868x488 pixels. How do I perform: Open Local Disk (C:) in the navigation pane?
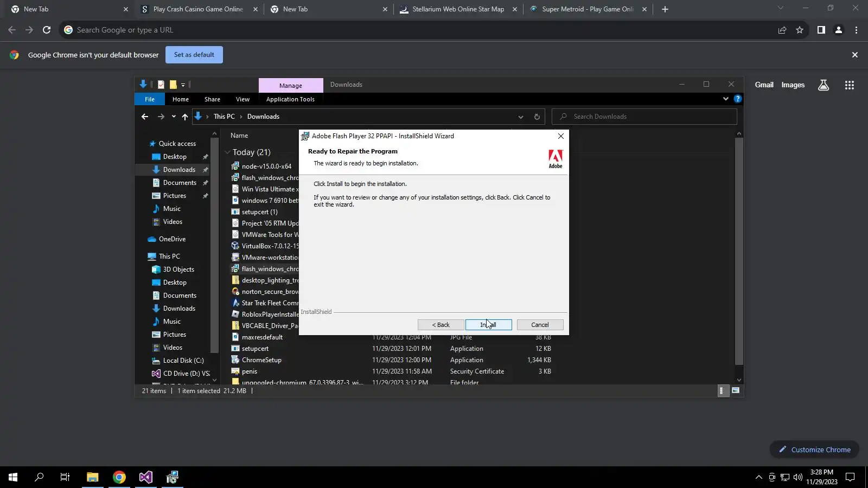pos(183,361)
